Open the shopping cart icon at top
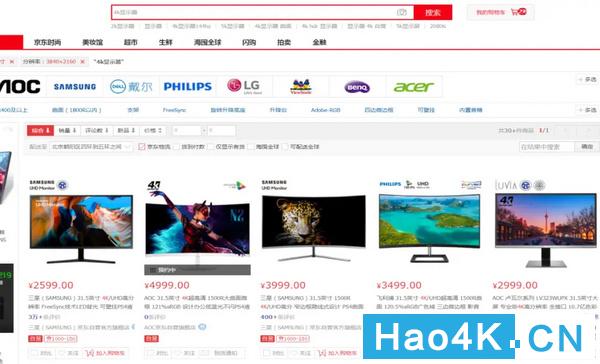Screen dimensions: 600x364 (x=518, y=12)
